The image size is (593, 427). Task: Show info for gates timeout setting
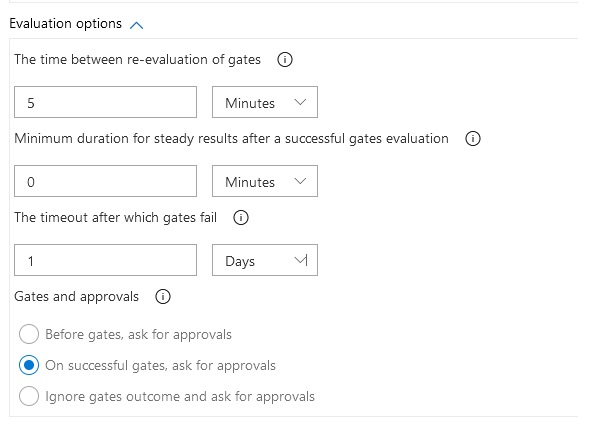pos(241,217)
